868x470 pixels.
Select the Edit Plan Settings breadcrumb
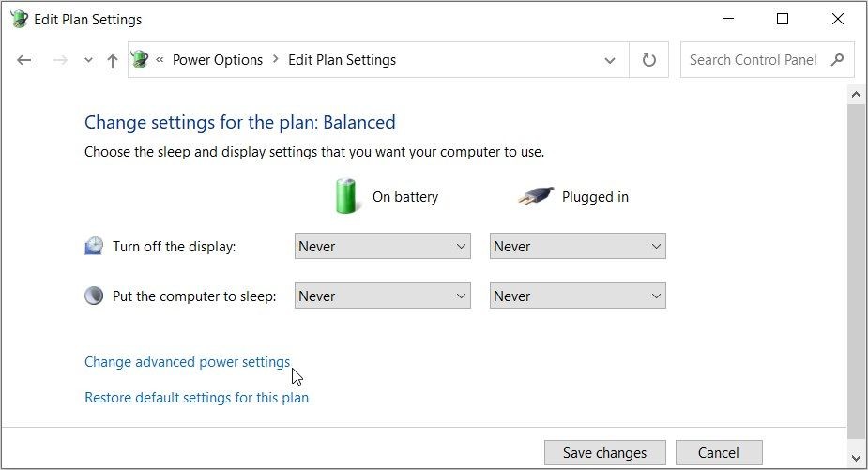click(x=343, y=60)
